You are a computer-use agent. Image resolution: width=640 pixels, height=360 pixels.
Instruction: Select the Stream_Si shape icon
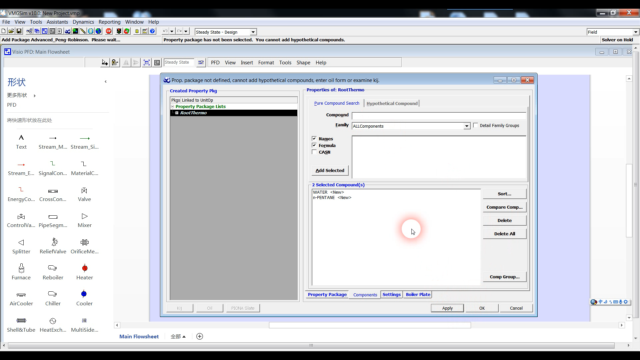click(x=84, y=138)
